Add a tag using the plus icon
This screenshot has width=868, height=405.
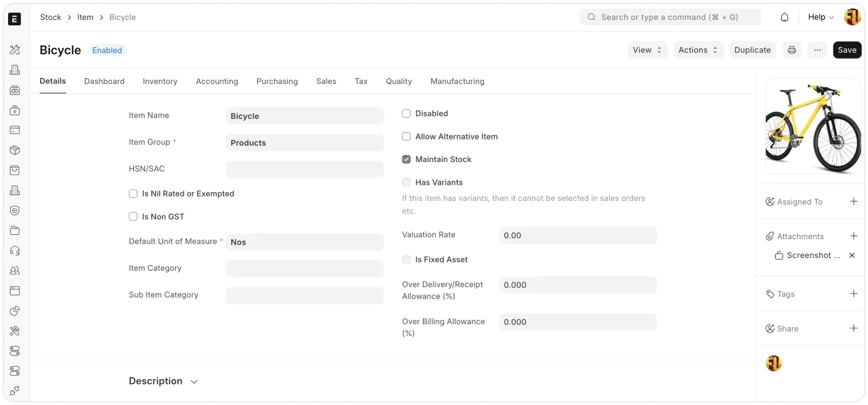tap(853, 294)
